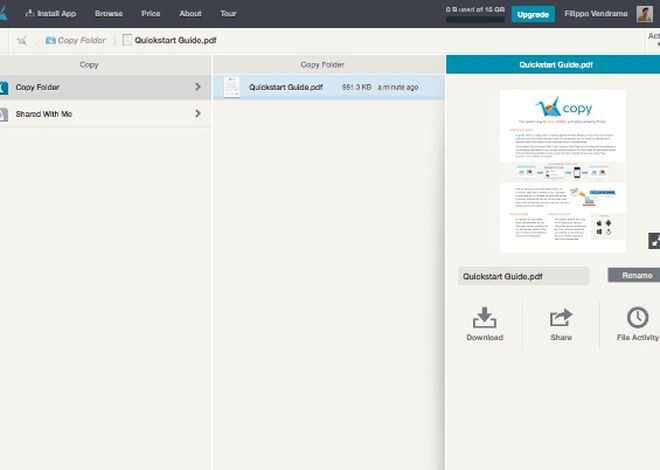Click the Copy crane logo in header
The image size is (660, 470).
coord(3,13)
